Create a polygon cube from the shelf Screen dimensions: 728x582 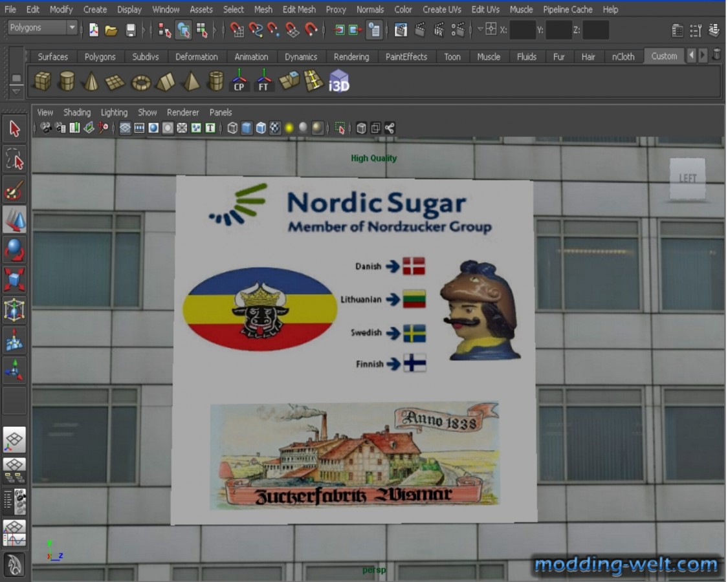tap(43, 81)
